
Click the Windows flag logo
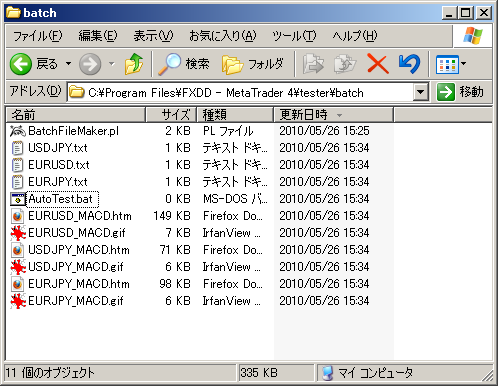coord(473,36)
